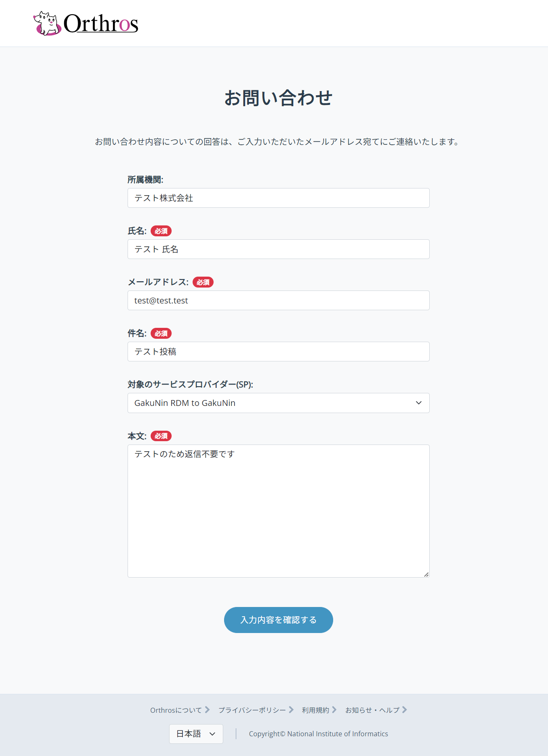Open the Orthrosについて footer link

click(176, 710)
